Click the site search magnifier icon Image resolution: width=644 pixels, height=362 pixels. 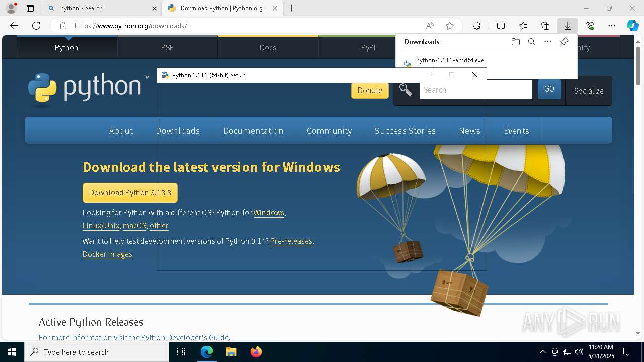406,90
